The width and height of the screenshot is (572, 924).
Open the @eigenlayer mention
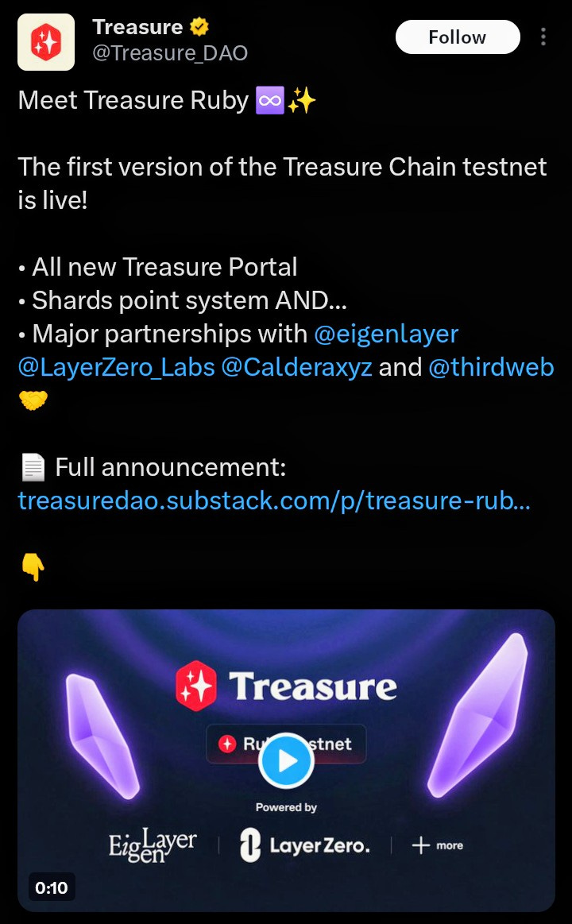pos(386,334)
